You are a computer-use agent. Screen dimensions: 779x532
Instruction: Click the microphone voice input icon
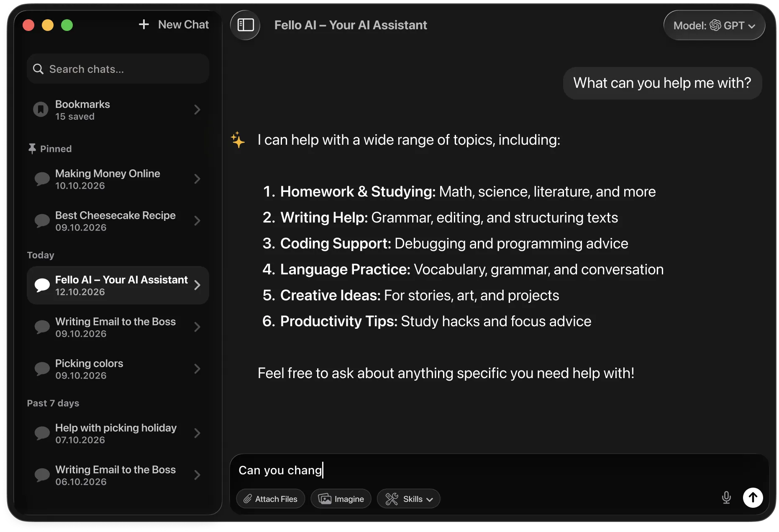727,498
